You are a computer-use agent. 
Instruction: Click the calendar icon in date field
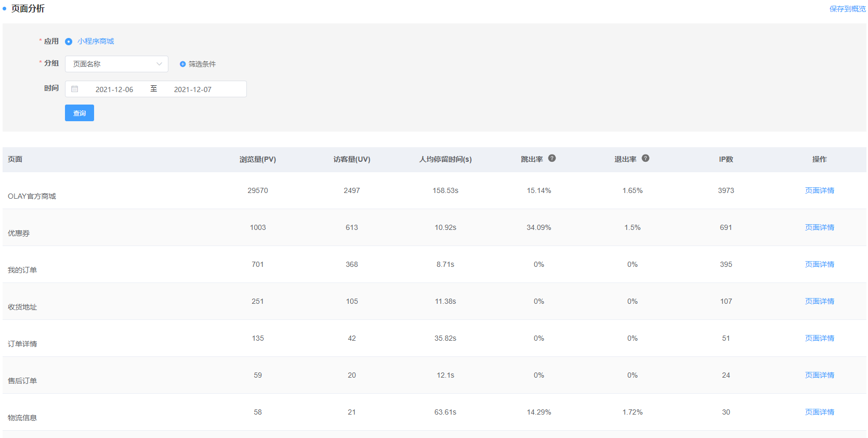tap(75, 89)
